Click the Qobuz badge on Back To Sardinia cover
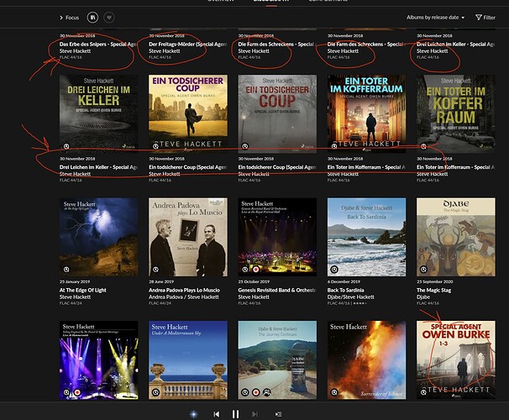The image size is (509, 420). pyautogui.click(x=334, y=270)
